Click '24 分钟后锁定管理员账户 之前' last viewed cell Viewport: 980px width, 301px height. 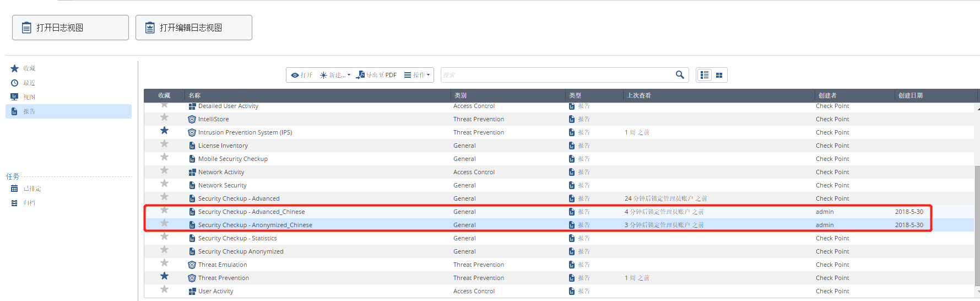click(x=665, y=198)
